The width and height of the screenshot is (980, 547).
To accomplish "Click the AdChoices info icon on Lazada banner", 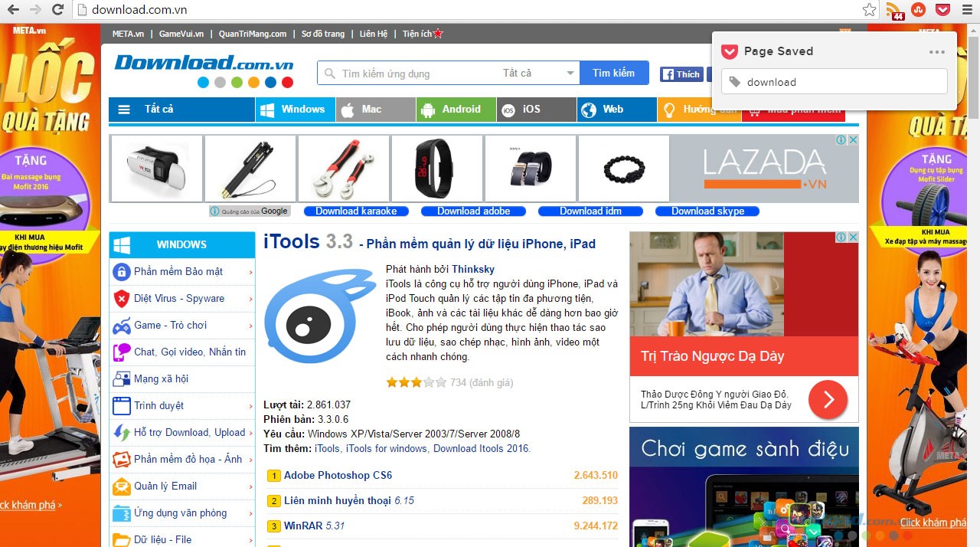I will 841,140.
